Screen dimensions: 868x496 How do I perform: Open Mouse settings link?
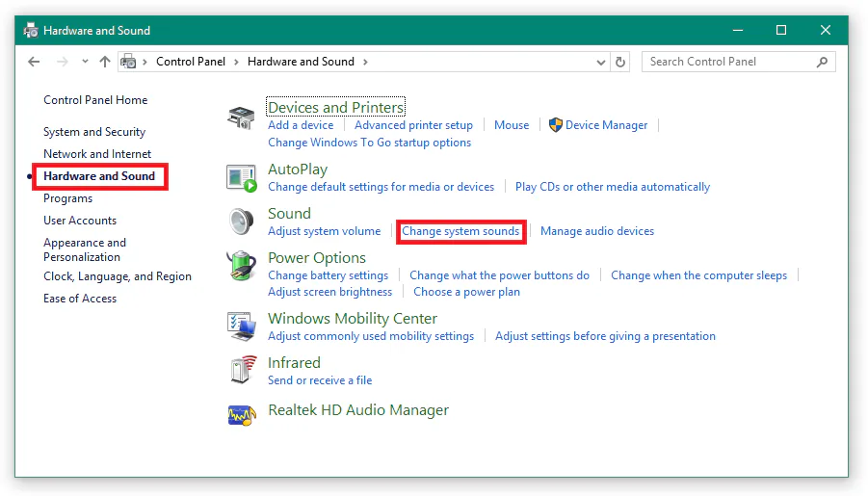tap(512, 125)
